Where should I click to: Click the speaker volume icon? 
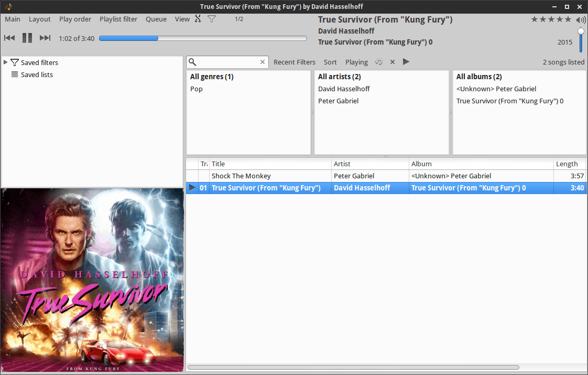pyautogui.click(x=581, y=19)
